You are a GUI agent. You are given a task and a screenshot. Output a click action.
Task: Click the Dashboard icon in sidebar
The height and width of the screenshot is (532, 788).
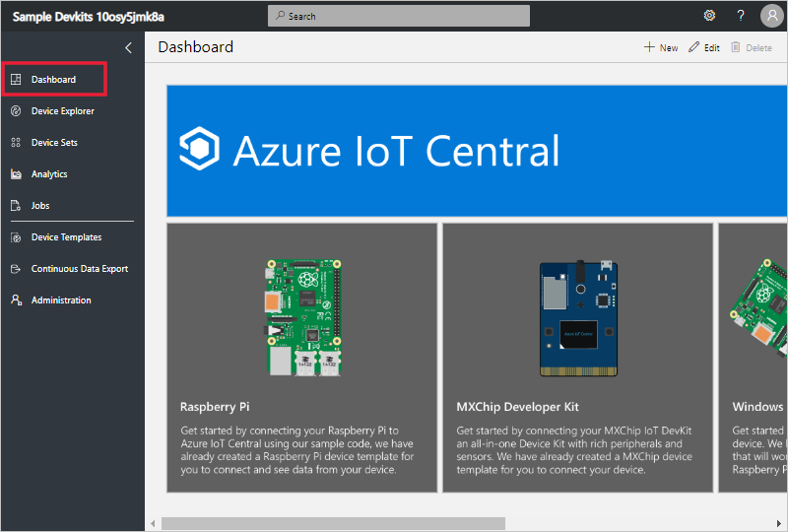(16, 80)
